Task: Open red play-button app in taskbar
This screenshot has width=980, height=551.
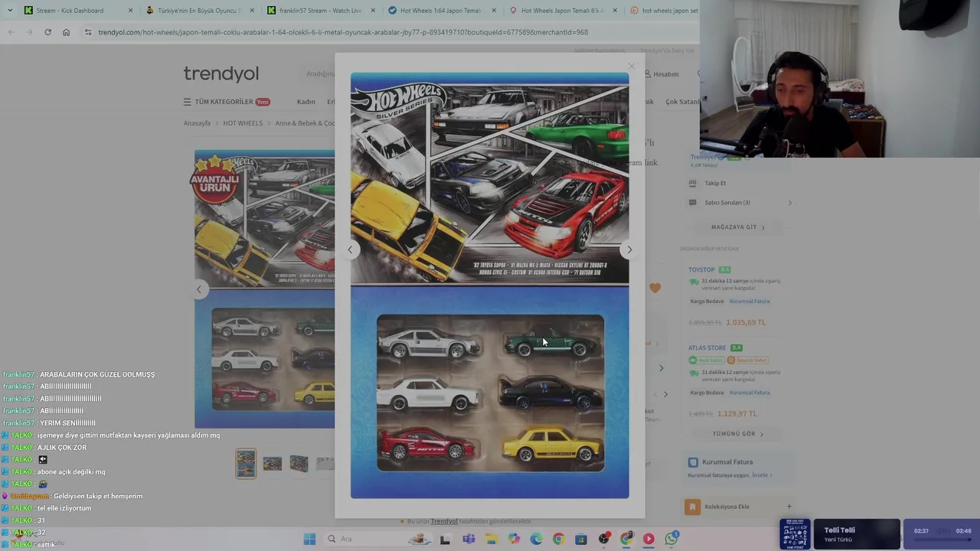Action: 648,539
